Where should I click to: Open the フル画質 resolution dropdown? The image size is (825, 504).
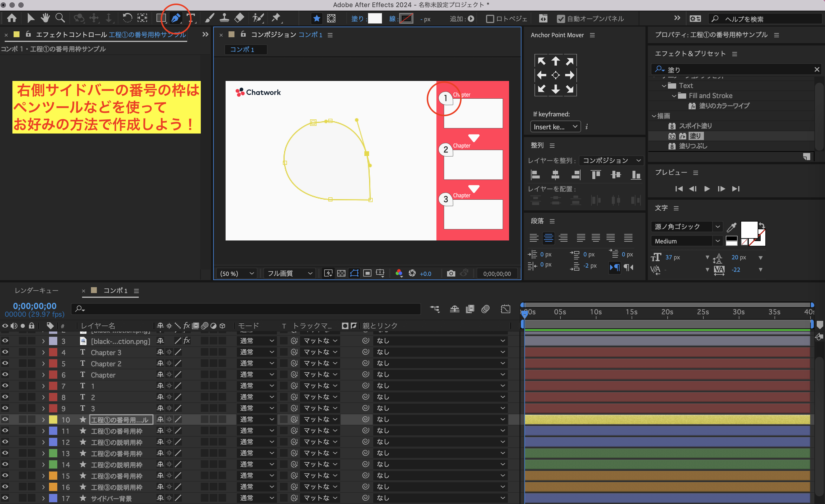289,273
